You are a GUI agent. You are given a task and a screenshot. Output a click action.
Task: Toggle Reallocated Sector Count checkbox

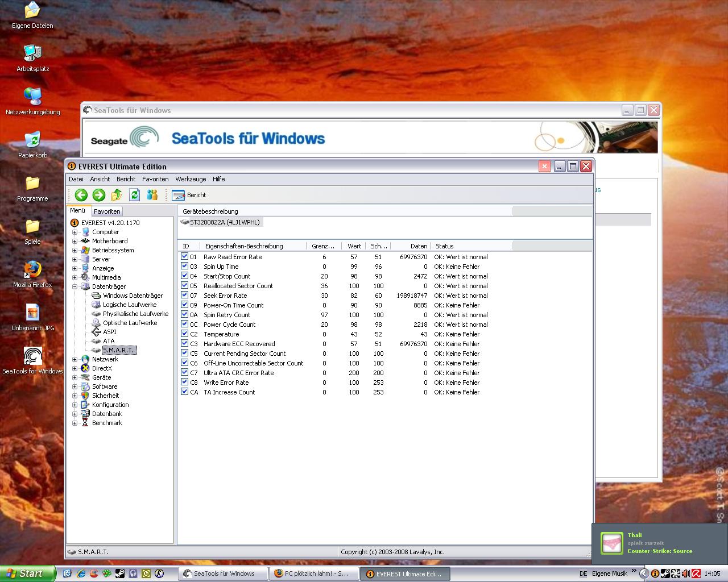184,285
